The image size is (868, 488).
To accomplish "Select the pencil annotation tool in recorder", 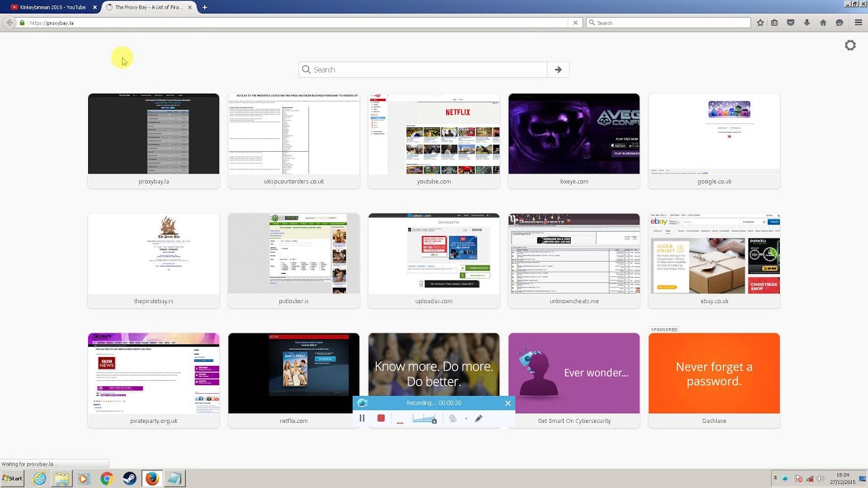I will (x=479, y=418).
